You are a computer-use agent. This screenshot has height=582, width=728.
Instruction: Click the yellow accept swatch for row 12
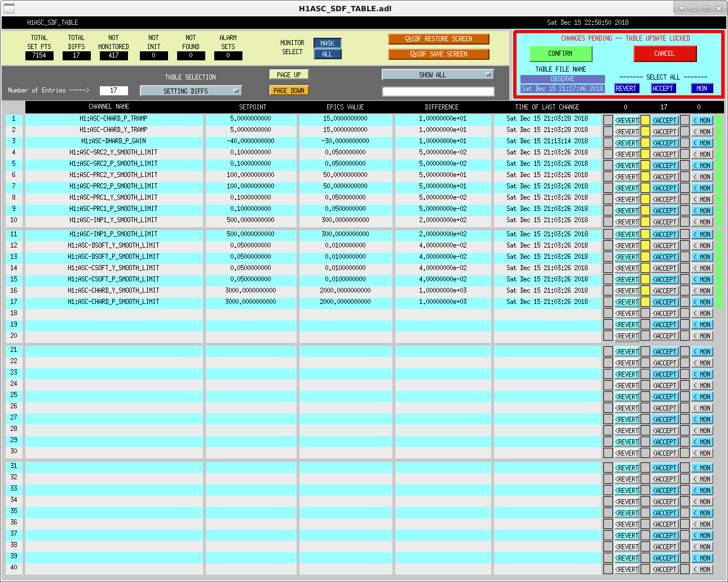click(646, 245)
